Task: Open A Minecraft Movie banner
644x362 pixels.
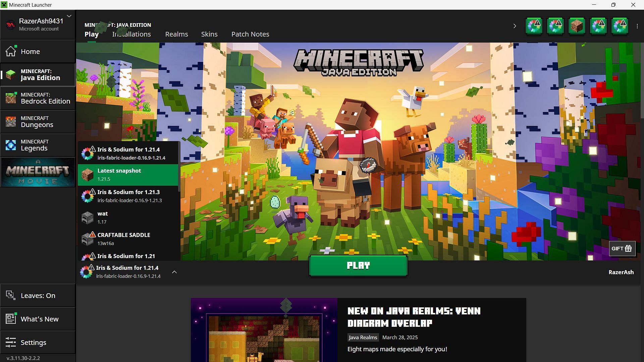Action: click(38, 172)
